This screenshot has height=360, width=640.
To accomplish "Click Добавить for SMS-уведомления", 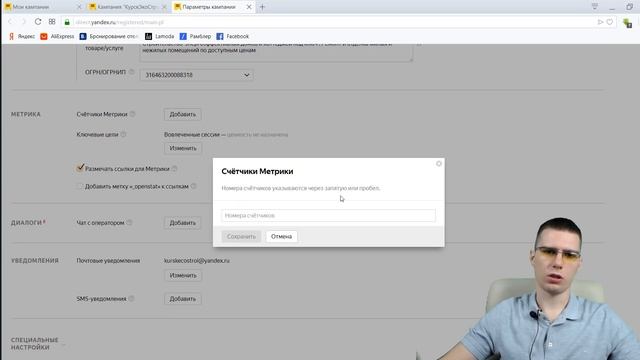I will click(x=182, y=299).
